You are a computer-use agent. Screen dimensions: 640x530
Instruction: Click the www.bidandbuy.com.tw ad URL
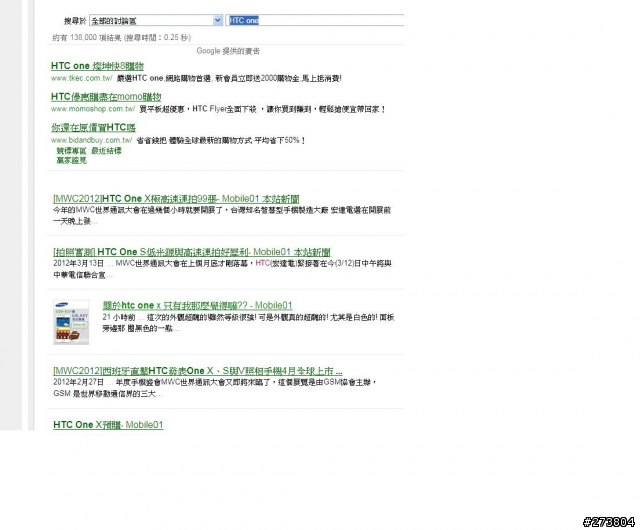pyautogui.click(x=91, y=140)
